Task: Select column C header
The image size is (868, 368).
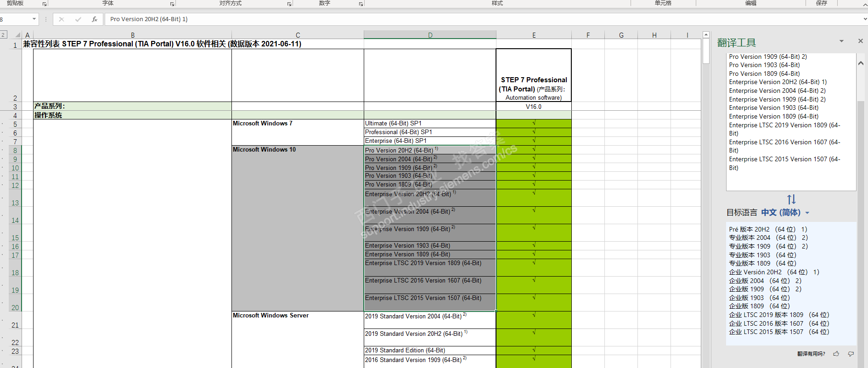Action: [x=298, y=35]
